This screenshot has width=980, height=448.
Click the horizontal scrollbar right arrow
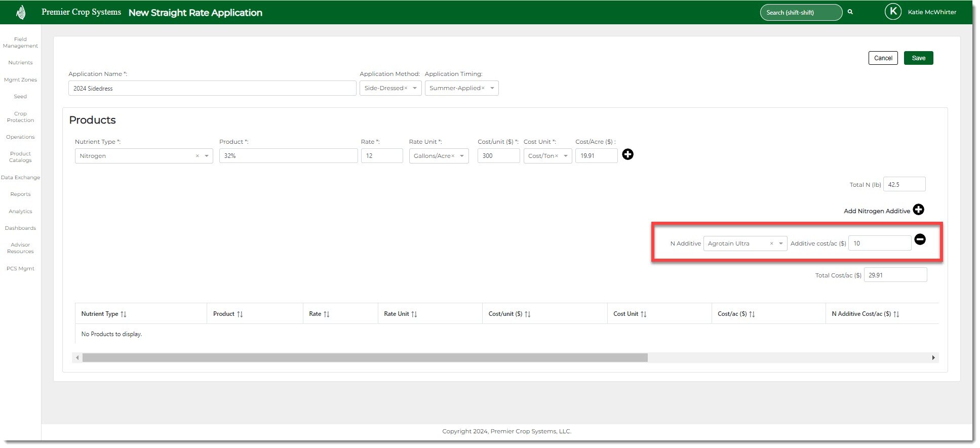pyautogui.click(x=933, y=358)
